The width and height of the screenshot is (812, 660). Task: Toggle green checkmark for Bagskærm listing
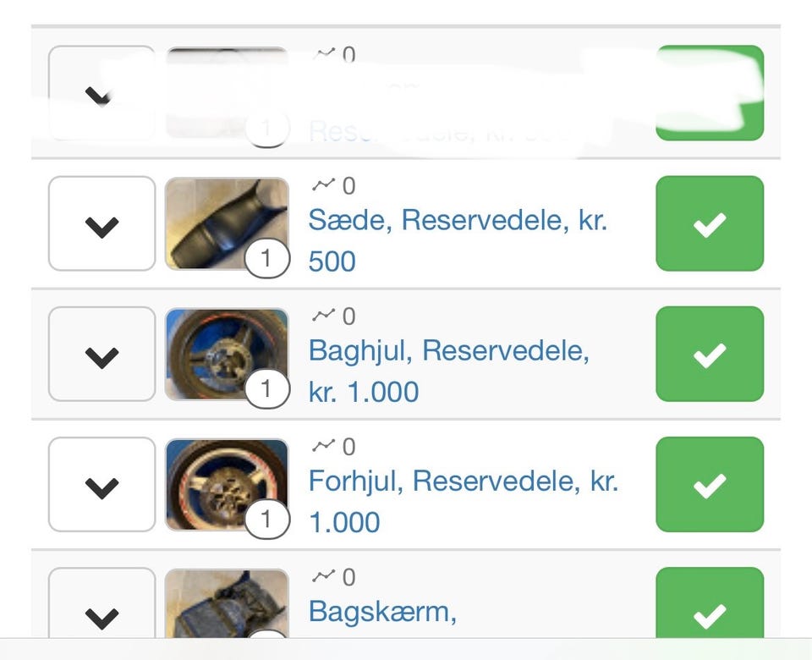tap(710, 613)
